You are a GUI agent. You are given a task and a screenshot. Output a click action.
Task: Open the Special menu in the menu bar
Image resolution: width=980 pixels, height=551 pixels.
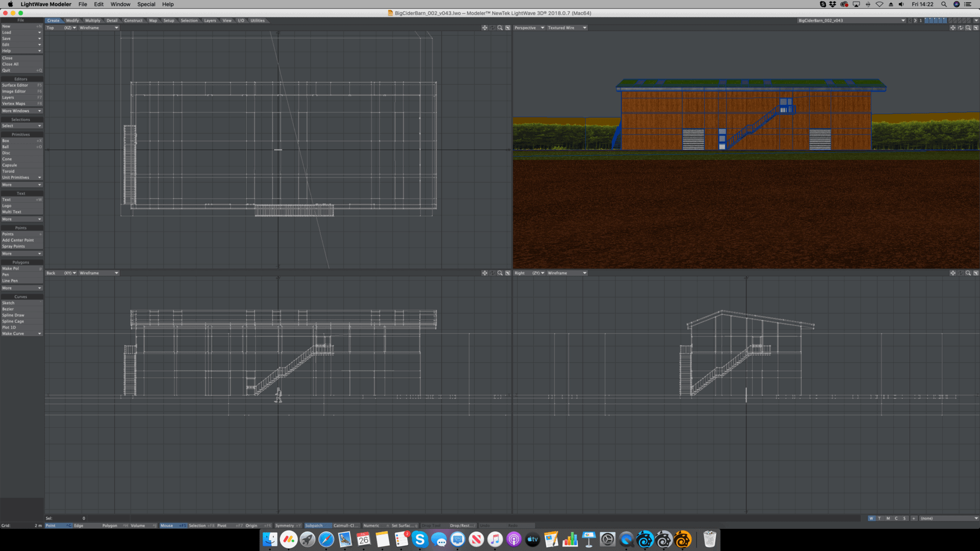coord(146,4)
